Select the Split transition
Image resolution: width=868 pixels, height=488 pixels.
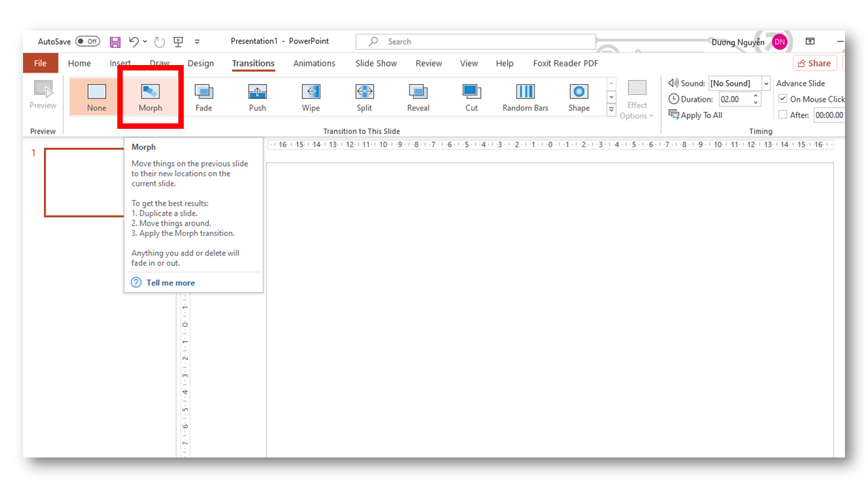[364, 97]
